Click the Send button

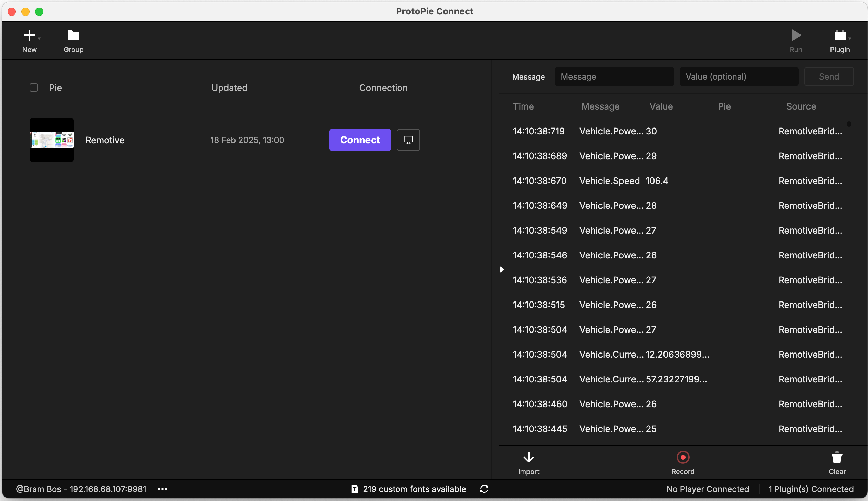point(829,76)
